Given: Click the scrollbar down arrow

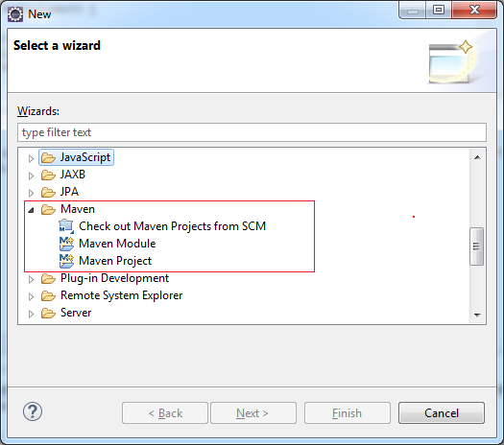Looking at the screenshot, I should pos(477,315).
